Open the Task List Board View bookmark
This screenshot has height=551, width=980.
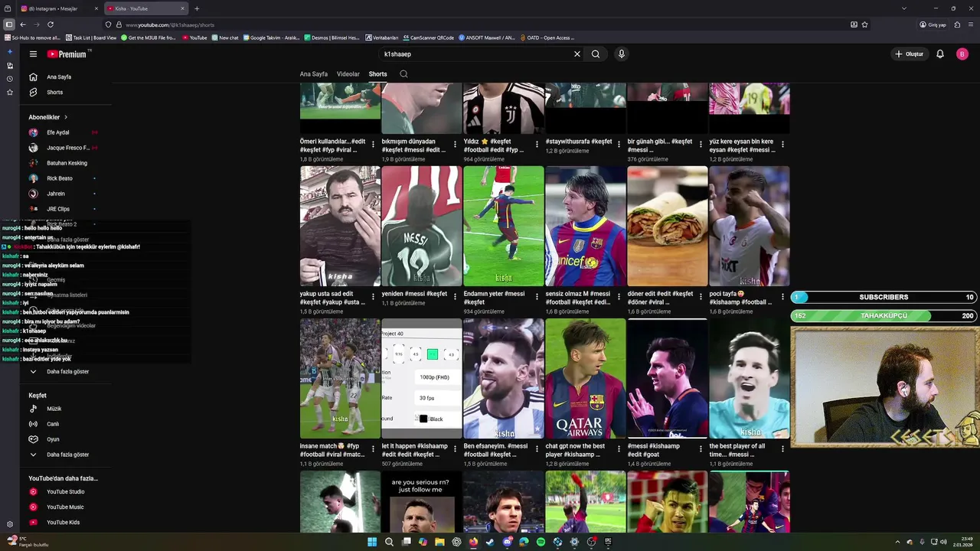click(91, 37)
